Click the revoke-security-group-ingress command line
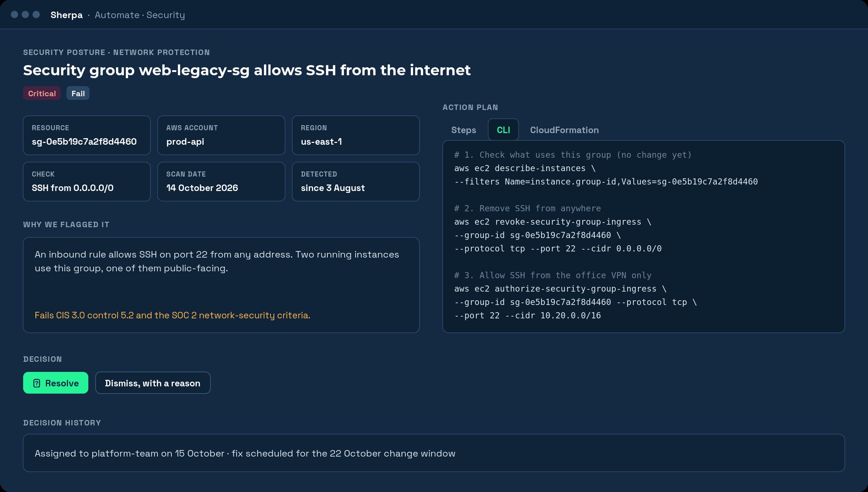This screenshot has height=492, width=868. coord(553,222)
